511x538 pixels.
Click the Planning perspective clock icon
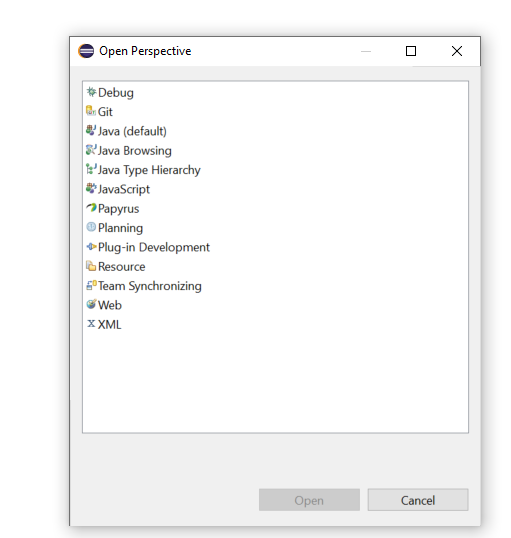(x=91, y=227)
